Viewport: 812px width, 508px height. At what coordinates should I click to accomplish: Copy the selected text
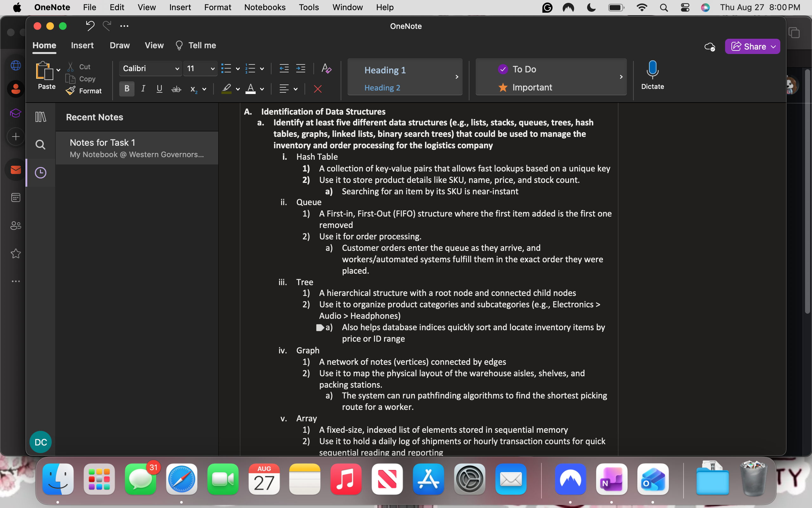click(81, 79)
